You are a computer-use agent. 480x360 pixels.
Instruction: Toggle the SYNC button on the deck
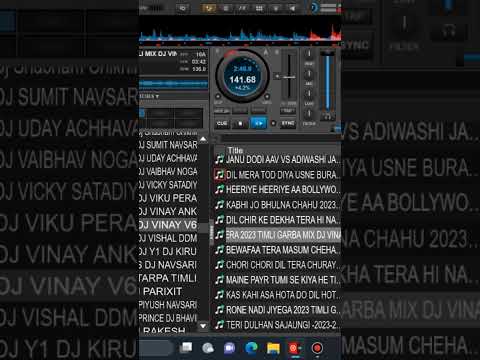[288, 123]
